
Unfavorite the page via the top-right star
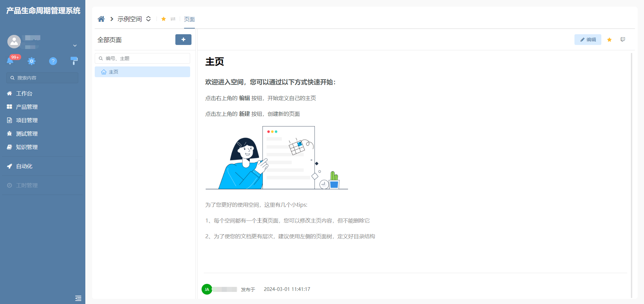pos(609,40)
